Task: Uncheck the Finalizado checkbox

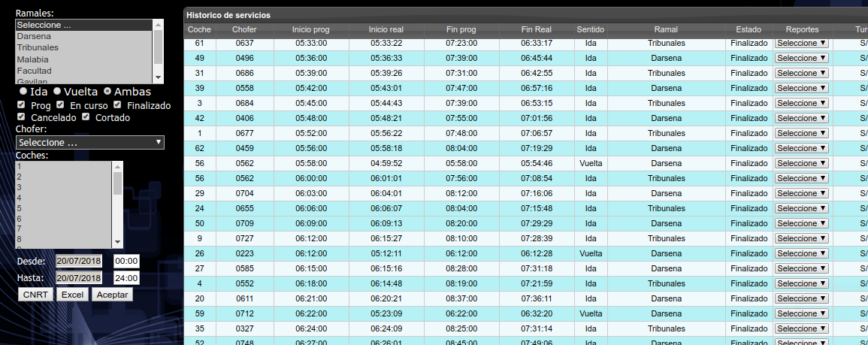Action: [x=117, y=105]
